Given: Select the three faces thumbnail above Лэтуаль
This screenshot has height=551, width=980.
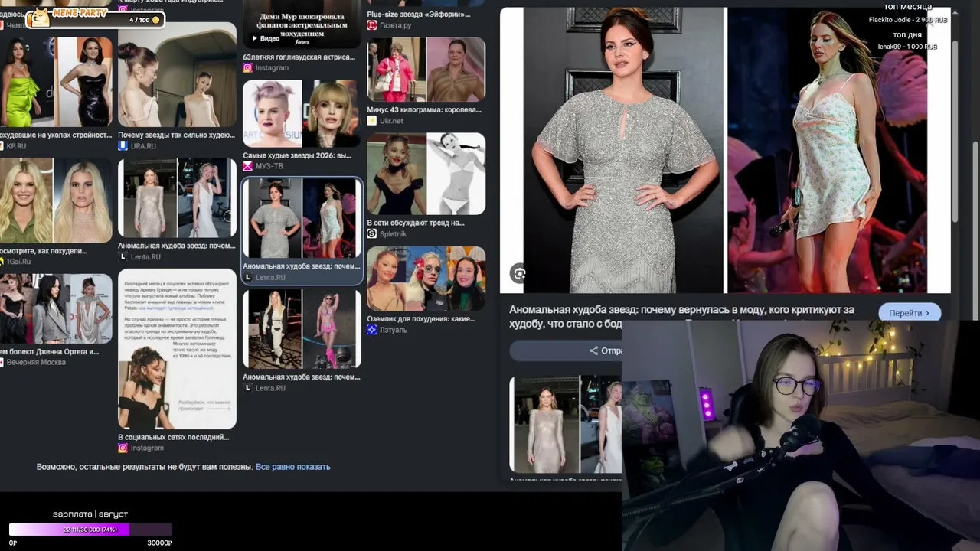Looking at the screenshot, I should click(426, 279).
